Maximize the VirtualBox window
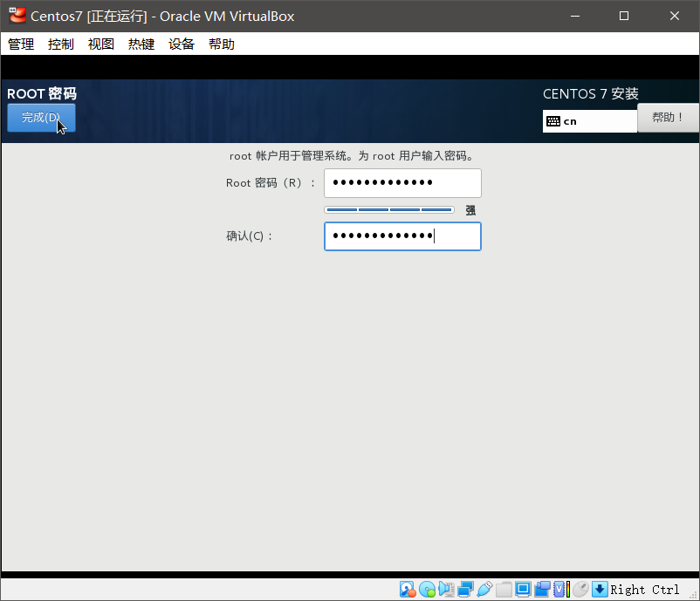Screen dimensions: 700x601 point(624,16)
